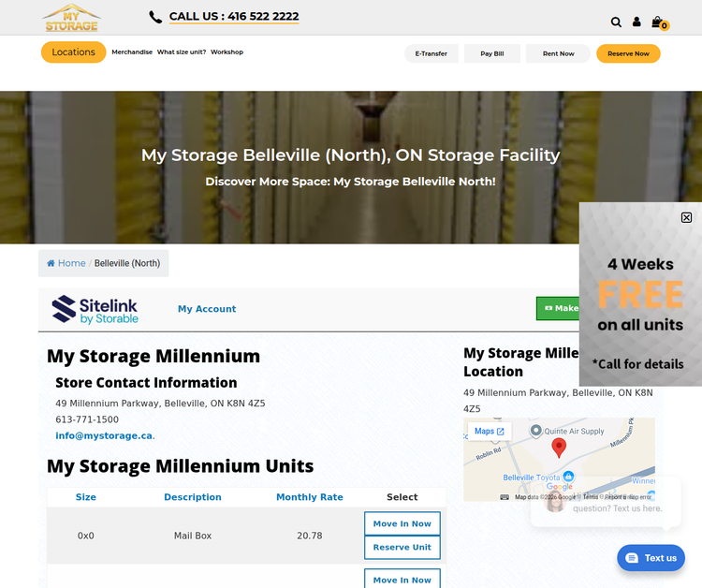Click the My Storage logo
This screenshot has width=702, height=588.
[x=72, y=18]
